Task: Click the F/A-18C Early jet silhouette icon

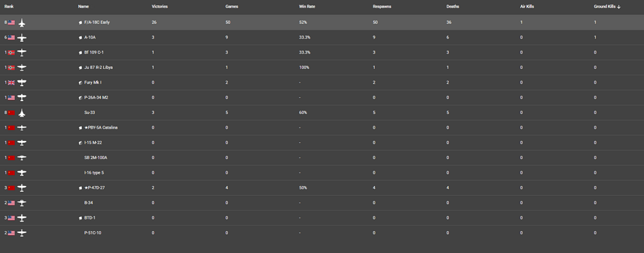Action: [x=22, y=23]
